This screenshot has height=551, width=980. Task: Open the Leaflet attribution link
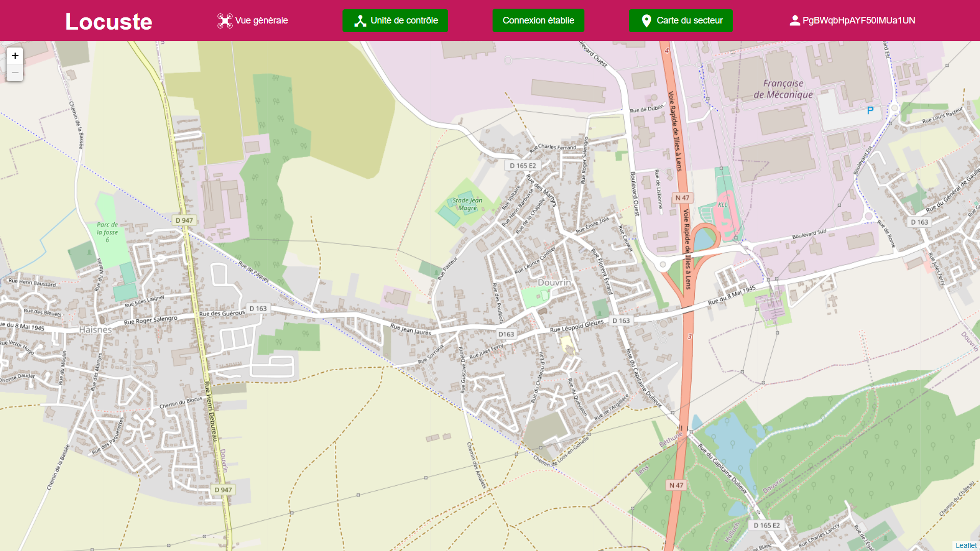tap(966, 545)
